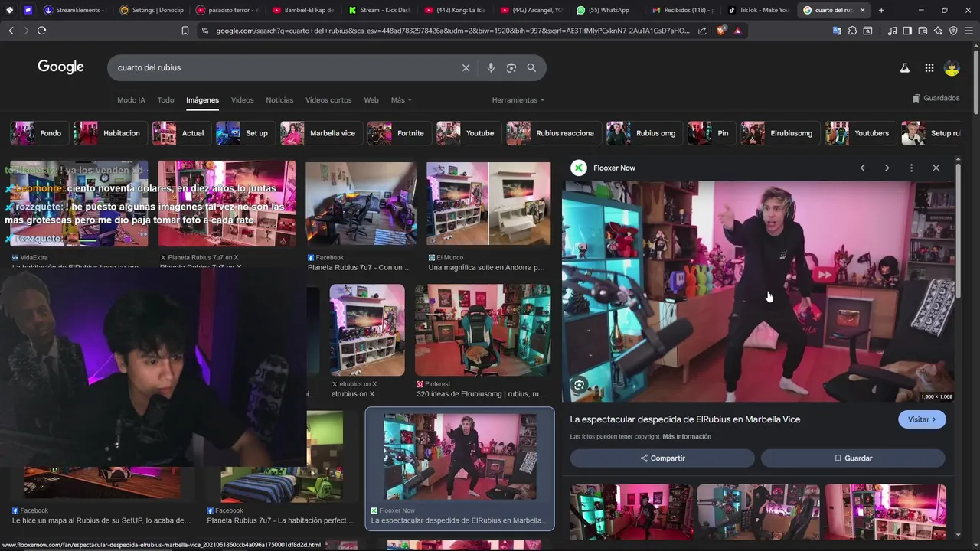Search inside image with Lens overlay icon
The width and height of the screenshot is (980, 551).
click(x=579, y=386)
